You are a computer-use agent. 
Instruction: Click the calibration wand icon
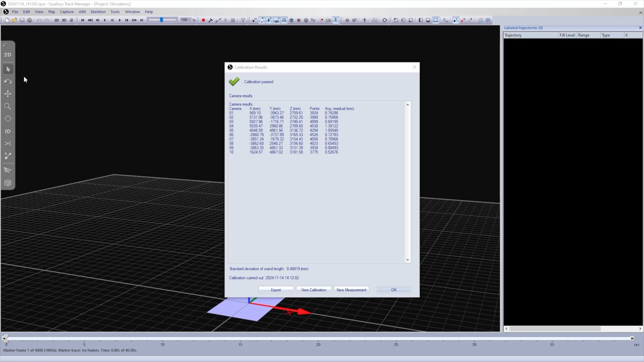point(211,20)
